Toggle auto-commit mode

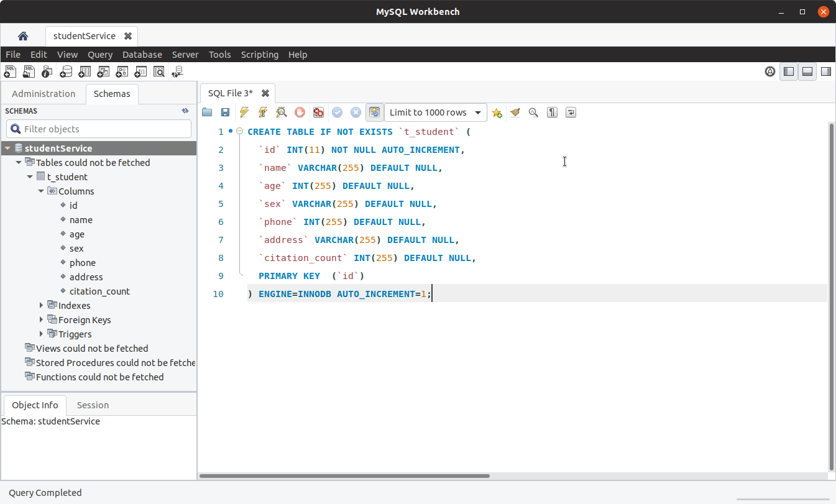(374, 112)
